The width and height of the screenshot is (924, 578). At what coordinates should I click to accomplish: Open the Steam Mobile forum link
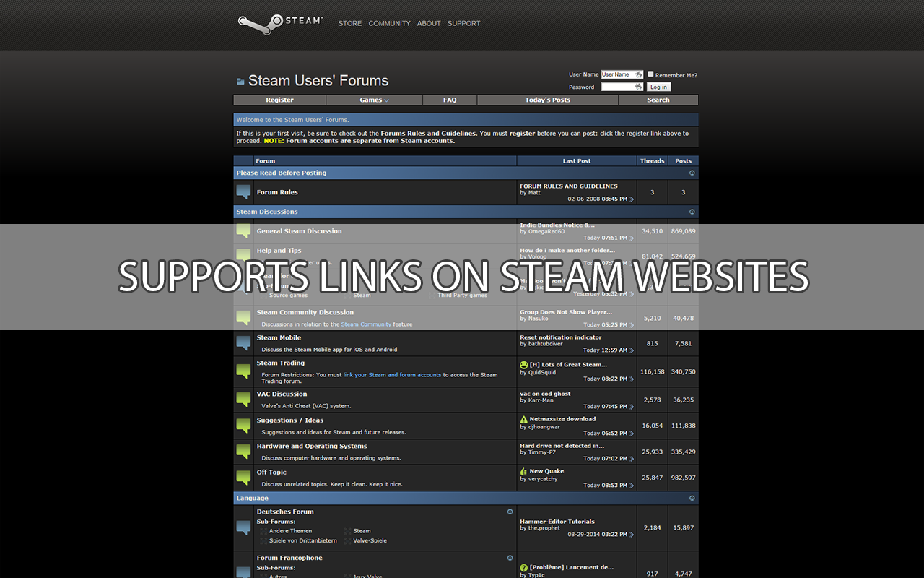click(279, 337)
